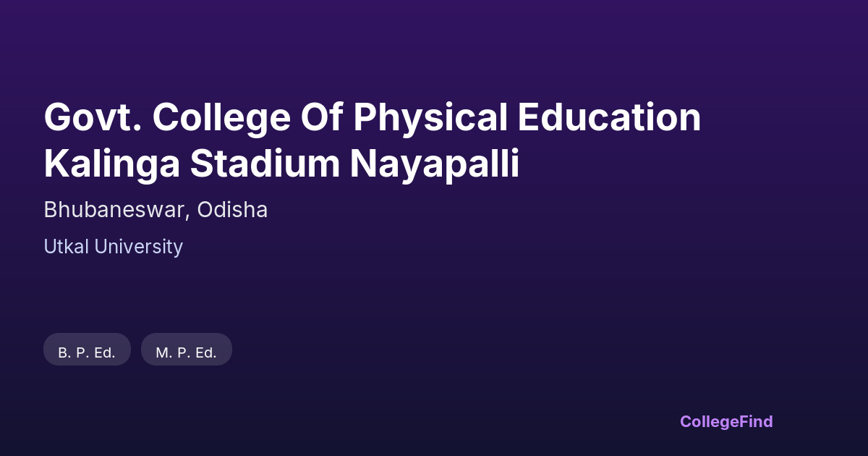Click the Ed. text in the M. P. Ed. tag

click(x=205, y=352)
